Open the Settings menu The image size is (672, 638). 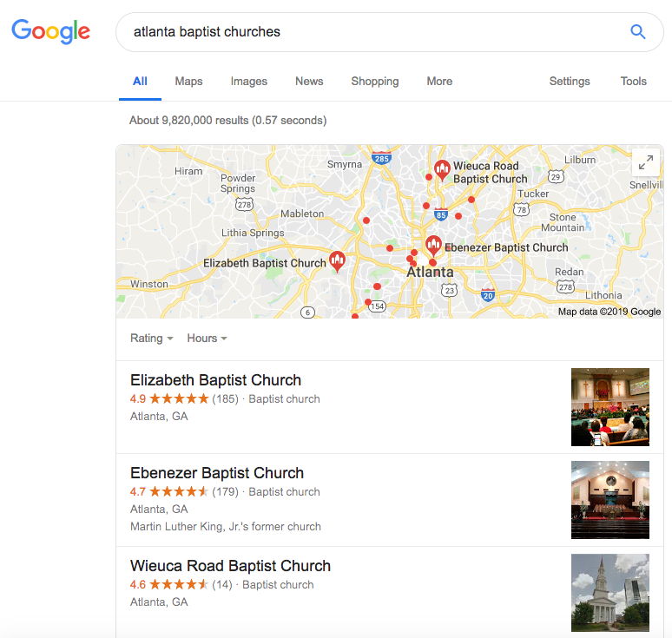(x=570, y=82)
